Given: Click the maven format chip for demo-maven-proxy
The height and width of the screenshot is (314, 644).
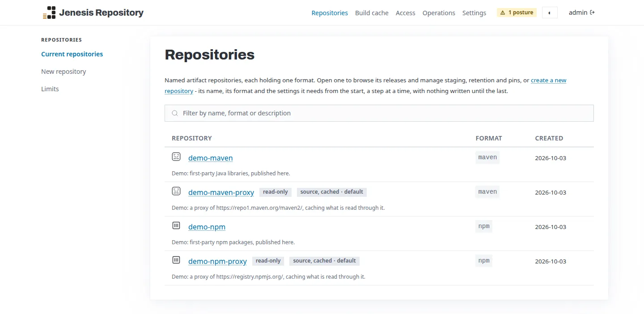Looking at the screenshot, I should tap(487, 192).
